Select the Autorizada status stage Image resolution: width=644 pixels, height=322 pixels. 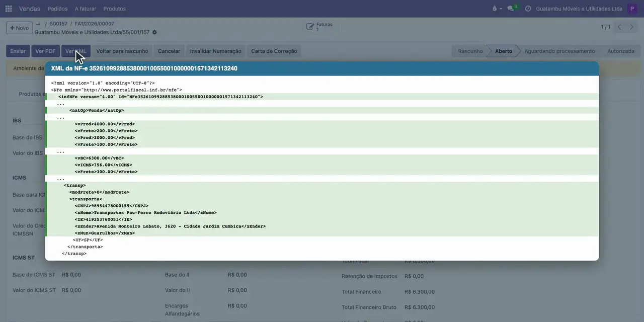[621, 51]
